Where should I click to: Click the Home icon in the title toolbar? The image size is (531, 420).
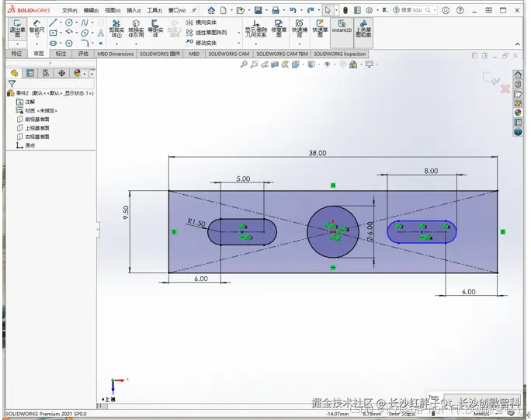tap(211, 11)
